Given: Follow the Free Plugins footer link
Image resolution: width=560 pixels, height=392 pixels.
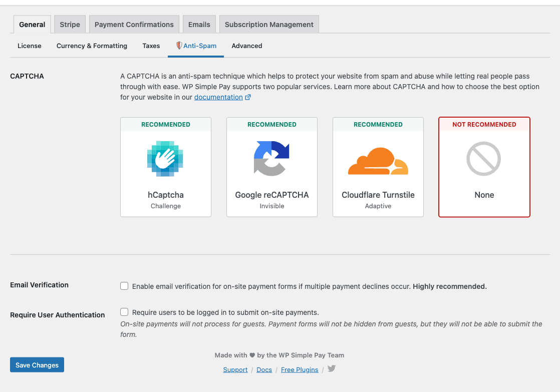Looking at the screenshot, I should [x=300, y=369].
